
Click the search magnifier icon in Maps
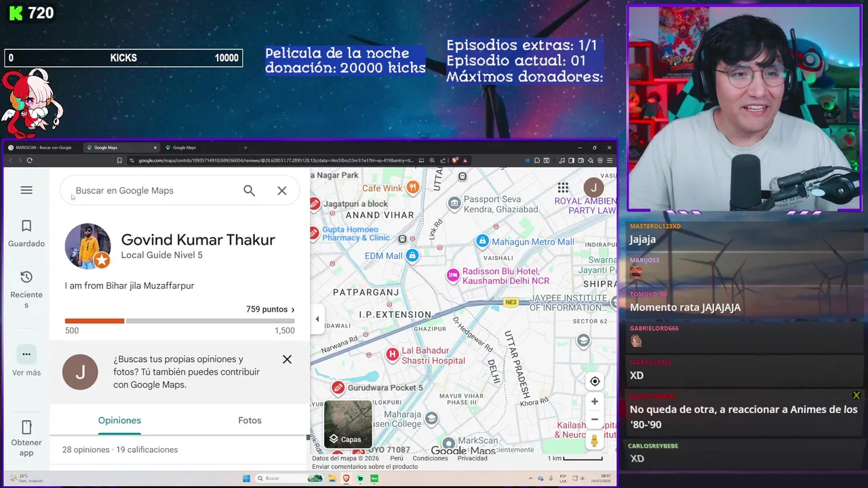pos(250,191)
